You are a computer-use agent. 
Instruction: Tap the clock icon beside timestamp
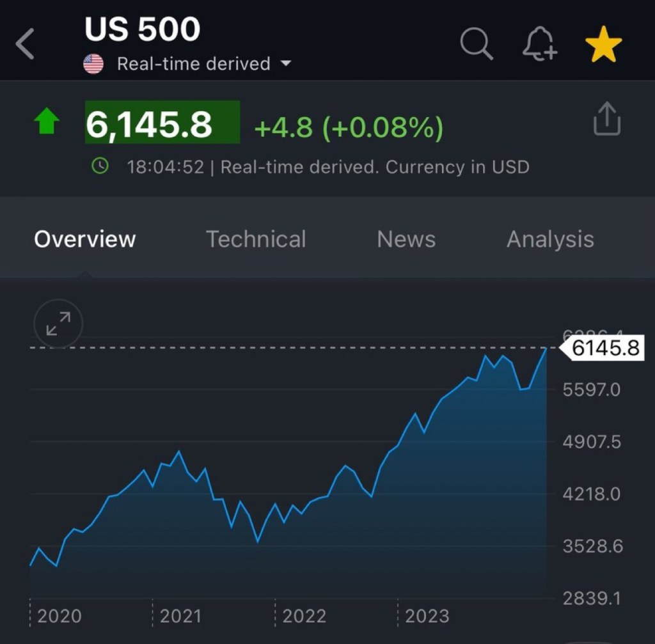[x=100, y=167]
